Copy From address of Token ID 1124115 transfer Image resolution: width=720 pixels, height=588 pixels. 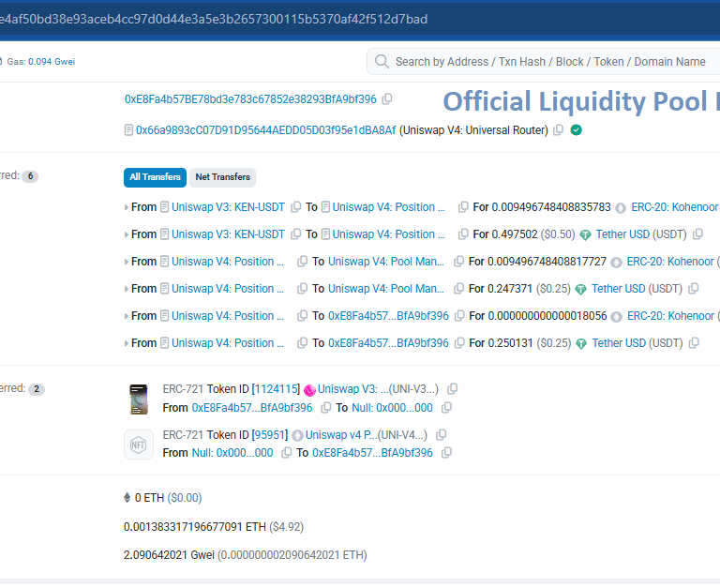326,407
